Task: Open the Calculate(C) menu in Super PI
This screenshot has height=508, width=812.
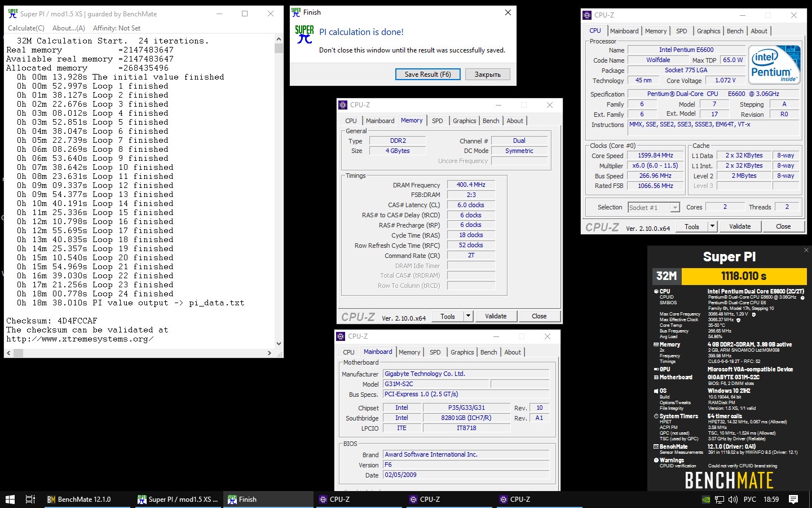Action: coord(26,28)
